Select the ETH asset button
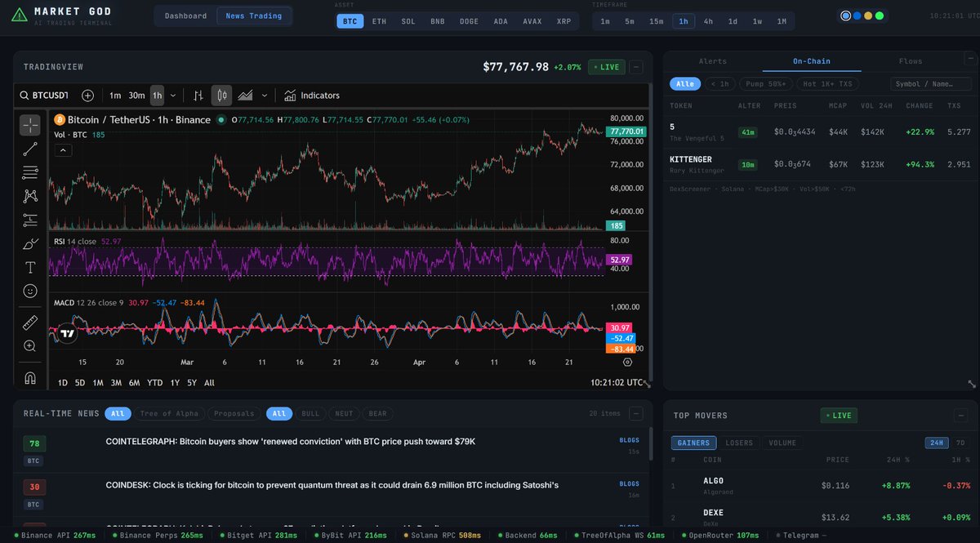The height and width of the screenshot is (543, 980). (x=379, y=21)
